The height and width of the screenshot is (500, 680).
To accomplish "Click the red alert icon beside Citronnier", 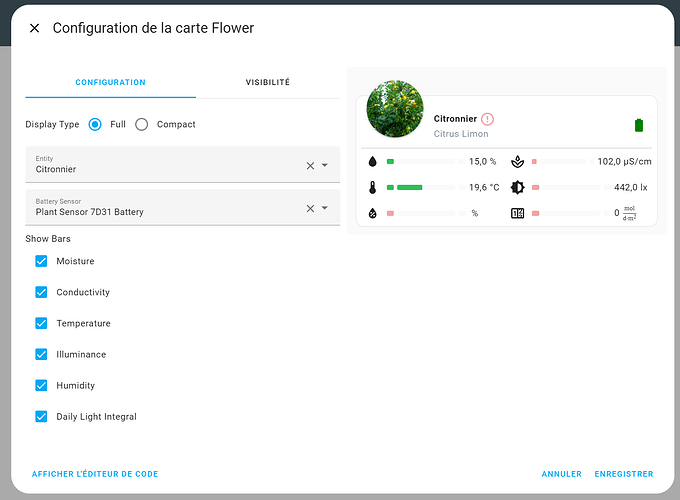I will tap(488, 119).
